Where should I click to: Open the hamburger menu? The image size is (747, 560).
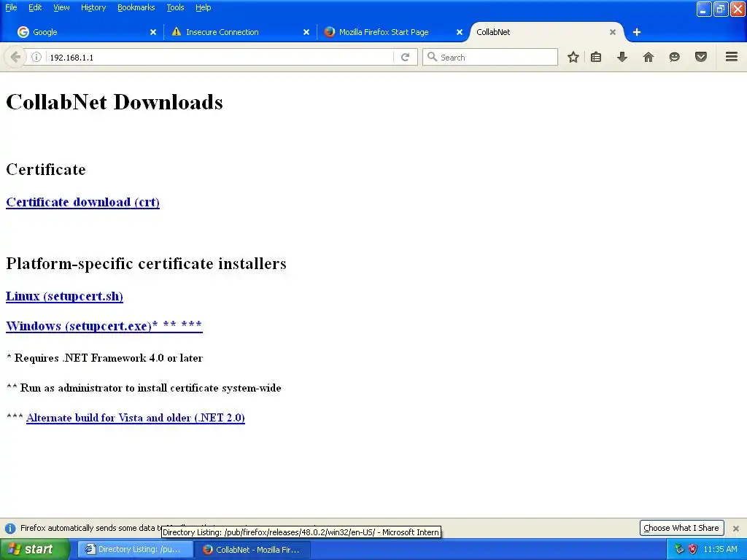coord(732,57)
